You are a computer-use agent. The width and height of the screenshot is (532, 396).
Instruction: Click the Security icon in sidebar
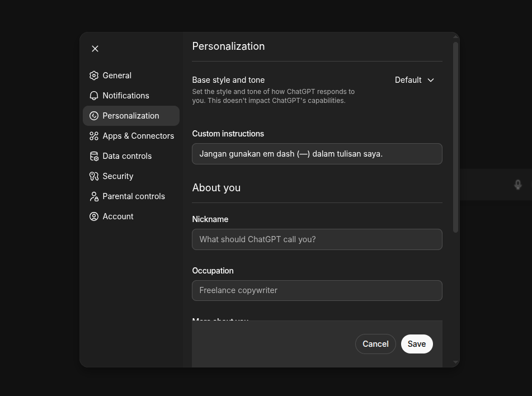tap(94, 176)
